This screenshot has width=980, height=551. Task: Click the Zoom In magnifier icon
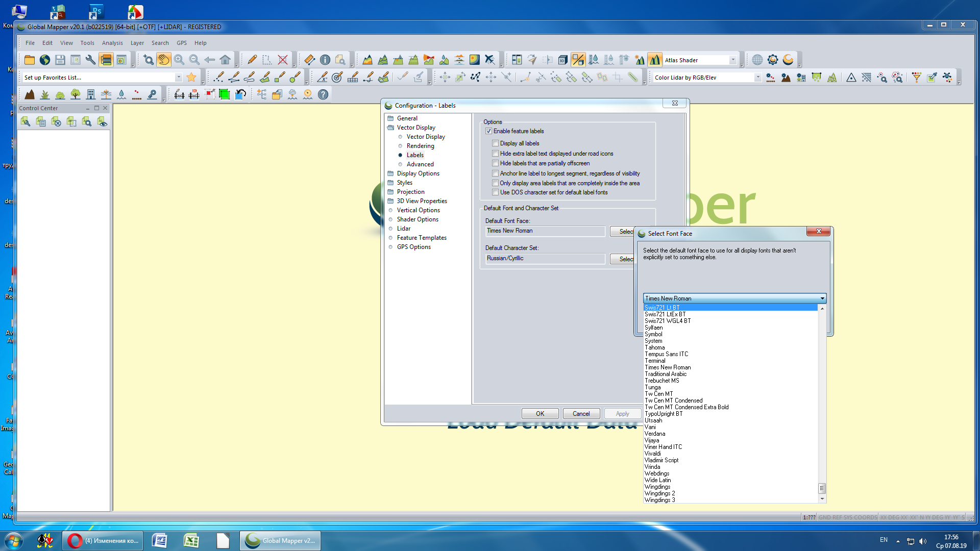point(179,60)
